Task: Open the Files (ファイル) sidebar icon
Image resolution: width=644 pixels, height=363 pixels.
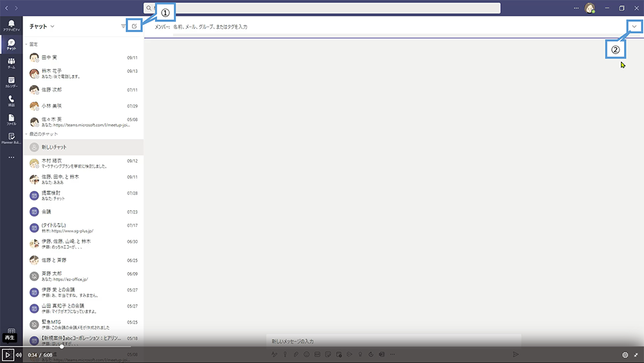Action: [x=11, y=120]
